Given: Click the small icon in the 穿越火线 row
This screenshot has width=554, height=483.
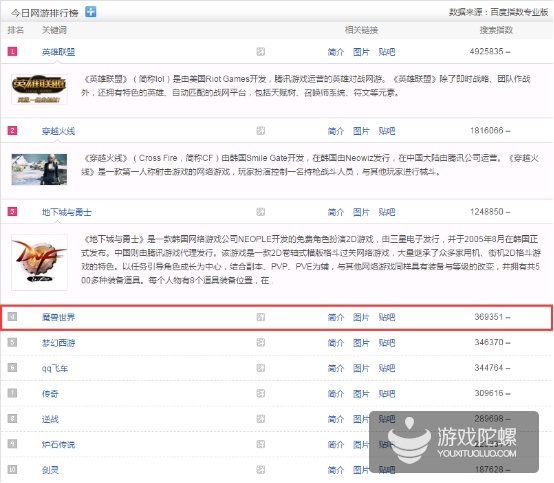Looking at the screenshot, I should pyautogui.click(x=260, y=131).
